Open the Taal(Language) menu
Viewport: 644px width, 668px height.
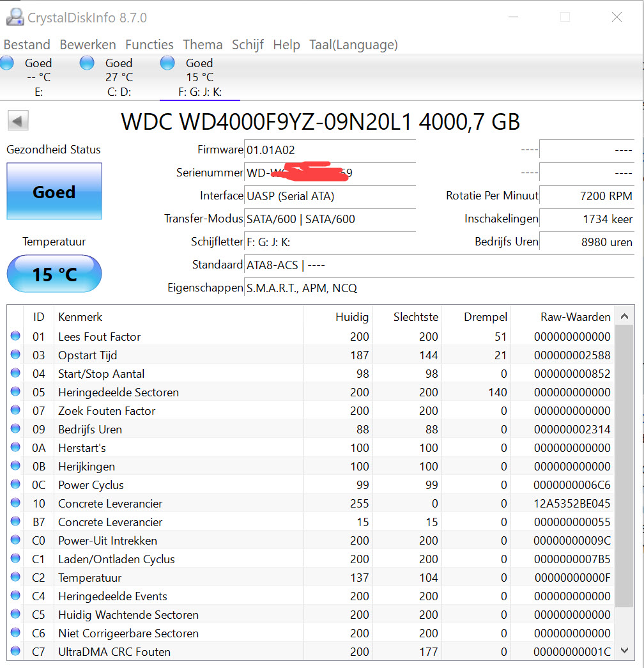pyautogui.click(x=353, y=45)
